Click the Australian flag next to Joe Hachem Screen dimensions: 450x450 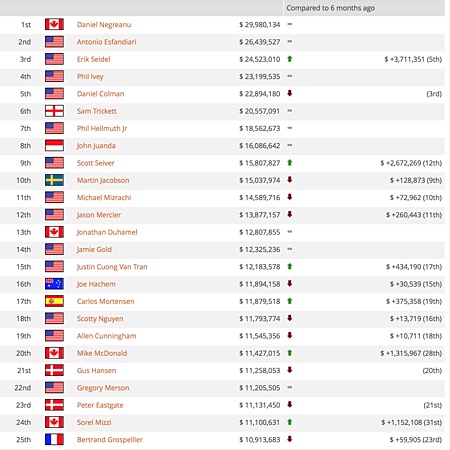coord(54,284)
